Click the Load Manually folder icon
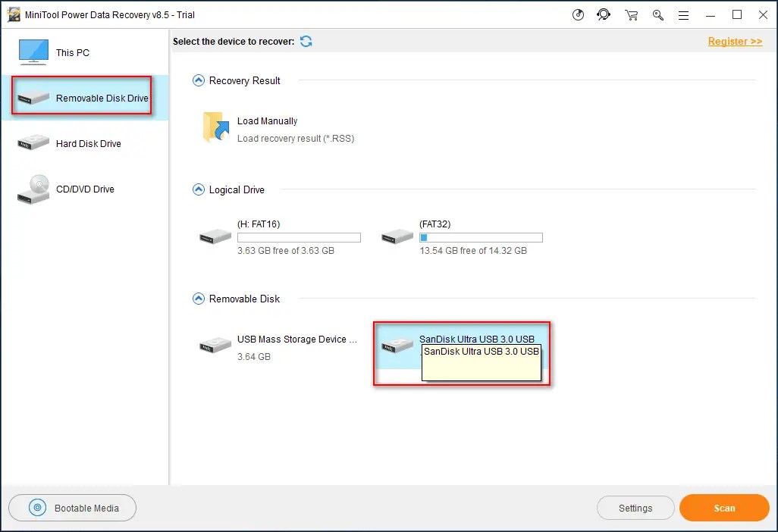The width and height of the screenshot is (778, 532). point(215,127)
